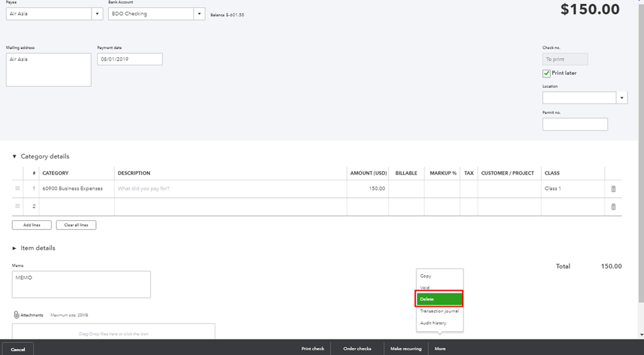Click the Location input field

(580, 98)
